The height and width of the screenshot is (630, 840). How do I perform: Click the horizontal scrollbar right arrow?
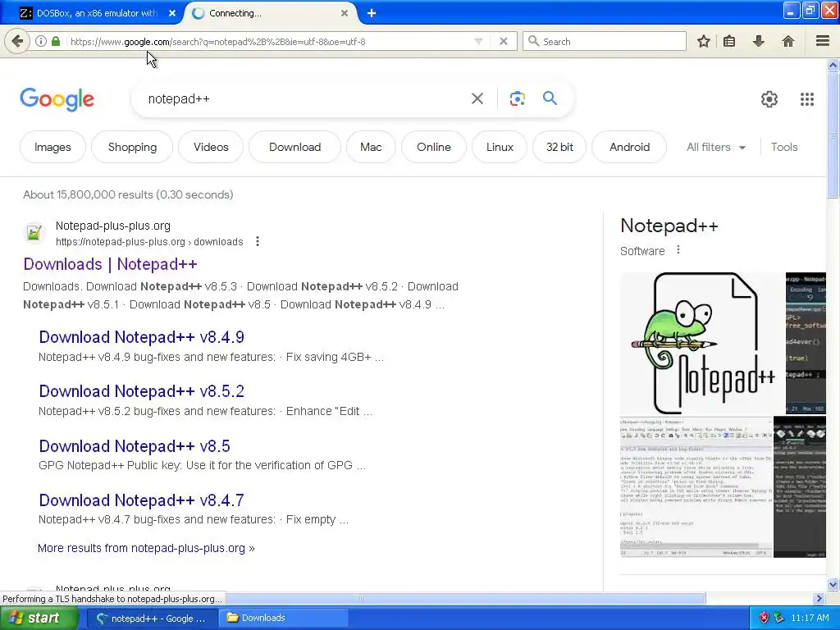[x=819, y=598]
